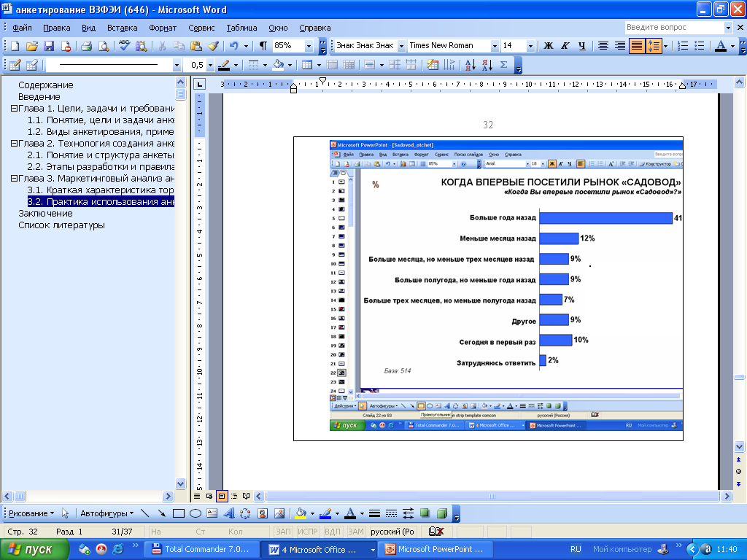Open the style dropdown Знак Знак Знак
The width and height of the screenshot is (747, 560).
point(401,46)
